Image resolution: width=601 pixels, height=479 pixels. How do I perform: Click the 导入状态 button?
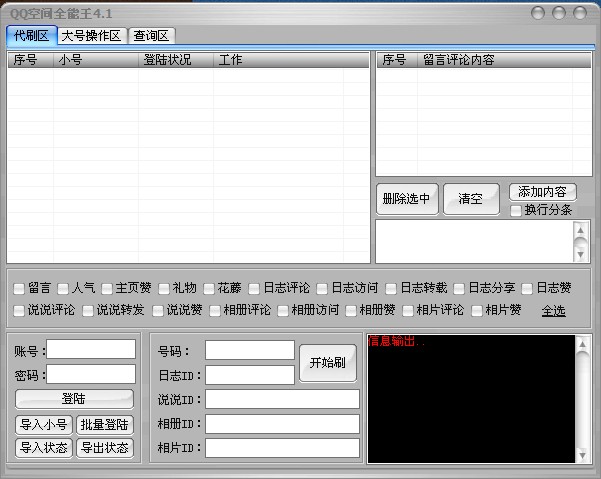pyautogui.click(x=44, y=448)
